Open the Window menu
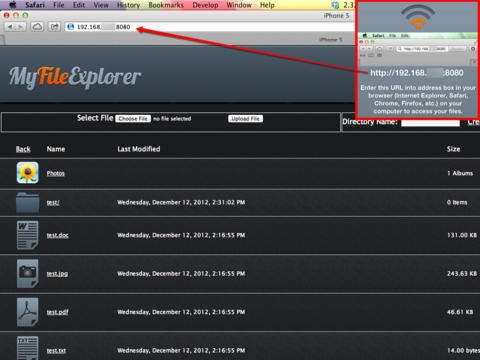 pyautogui.click(x=239, y=5)
